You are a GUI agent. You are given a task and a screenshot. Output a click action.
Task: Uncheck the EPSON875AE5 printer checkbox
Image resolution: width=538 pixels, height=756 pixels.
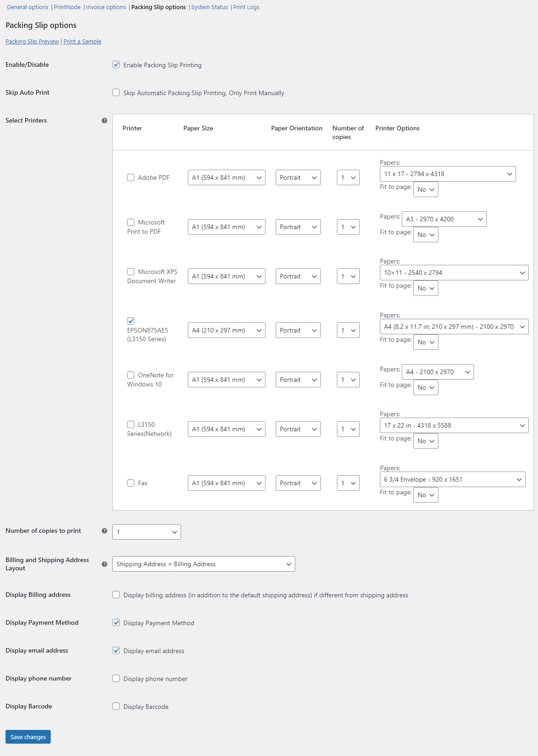point(131,321)
